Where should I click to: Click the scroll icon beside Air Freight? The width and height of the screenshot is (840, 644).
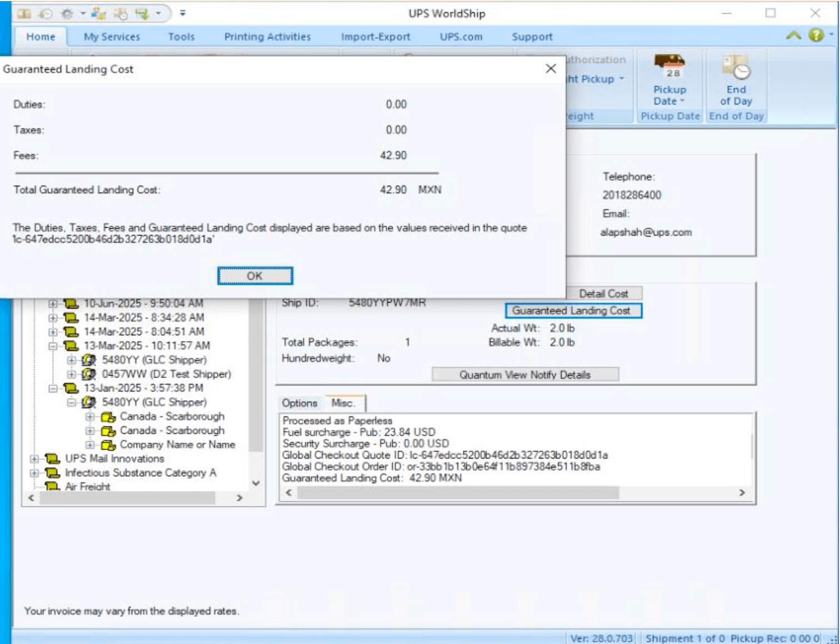coord(52,486)
